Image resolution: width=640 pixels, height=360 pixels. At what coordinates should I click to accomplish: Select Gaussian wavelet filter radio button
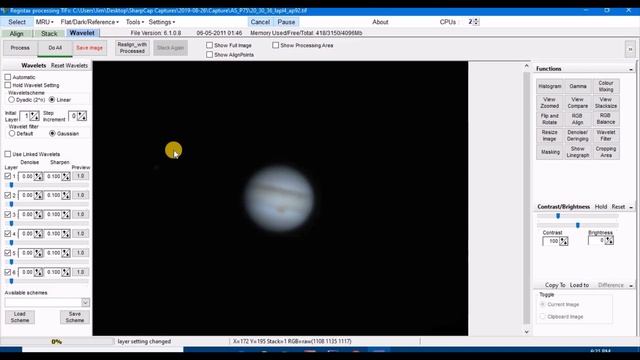click(x=52, y=133)
